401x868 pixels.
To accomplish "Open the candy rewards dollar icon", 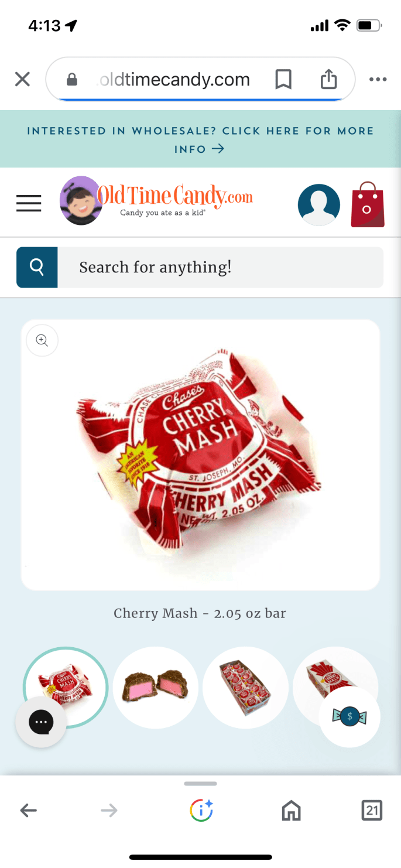I will click(x=349, y=716).
